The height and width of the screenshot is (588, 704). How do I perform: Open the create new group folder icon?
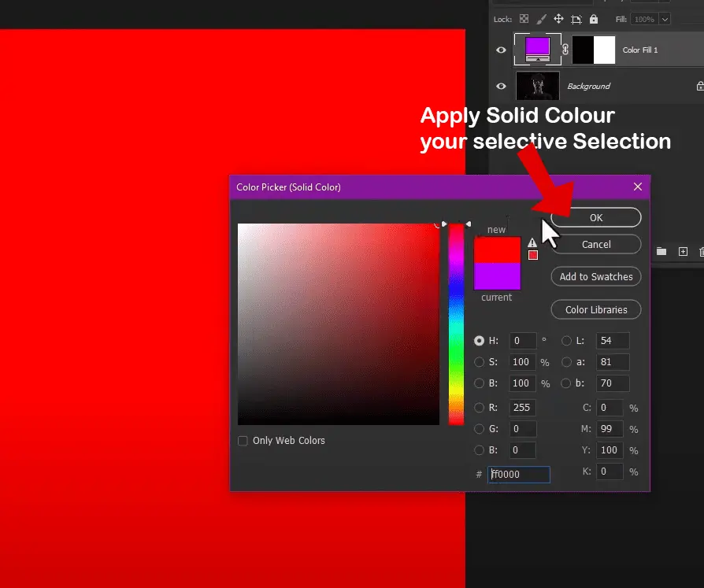tap(661, 251)
